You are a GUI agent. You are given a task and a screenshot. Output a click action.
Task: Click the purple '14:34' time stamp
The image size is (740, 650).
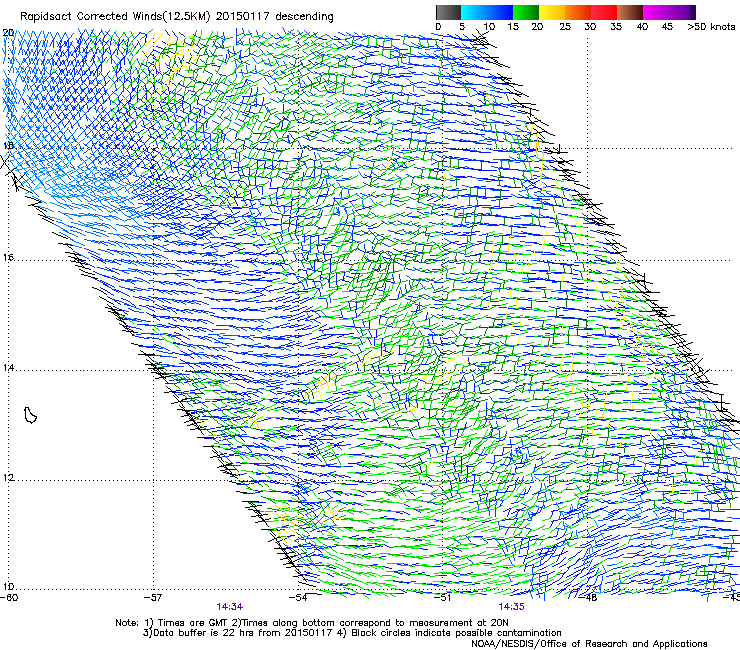[x=230, y=607]
